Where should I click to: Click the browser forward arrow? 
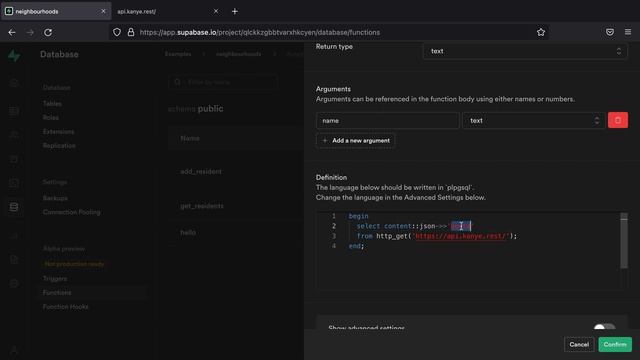[x=30, y=32]
